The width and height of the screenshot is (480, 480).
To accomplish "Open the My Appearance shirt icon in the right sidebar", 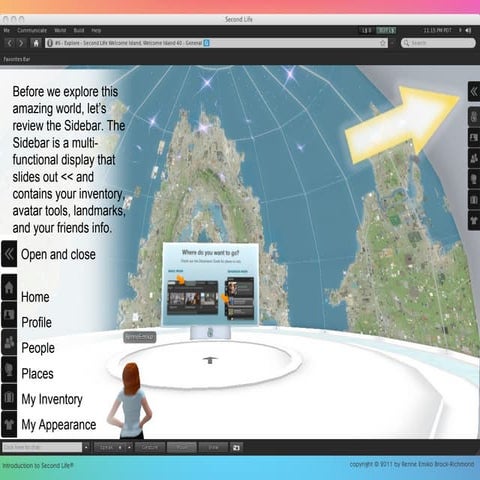I will (474, 220).
